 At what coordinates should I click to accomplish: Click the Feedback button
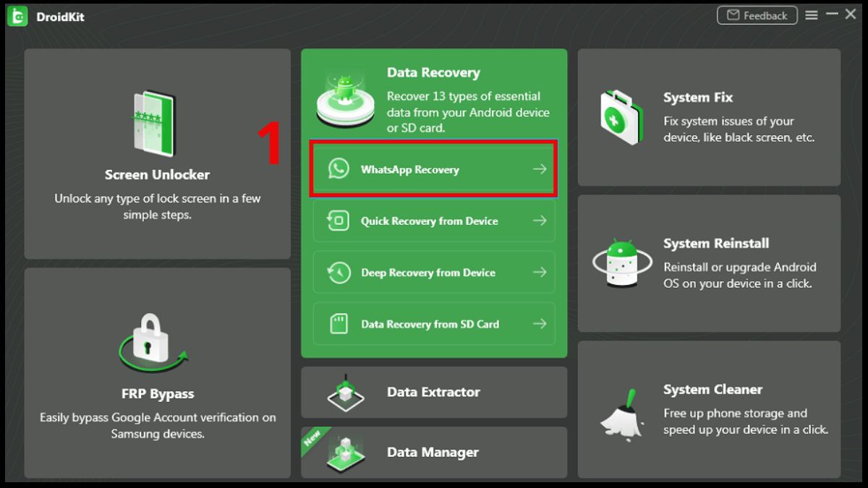757,14
